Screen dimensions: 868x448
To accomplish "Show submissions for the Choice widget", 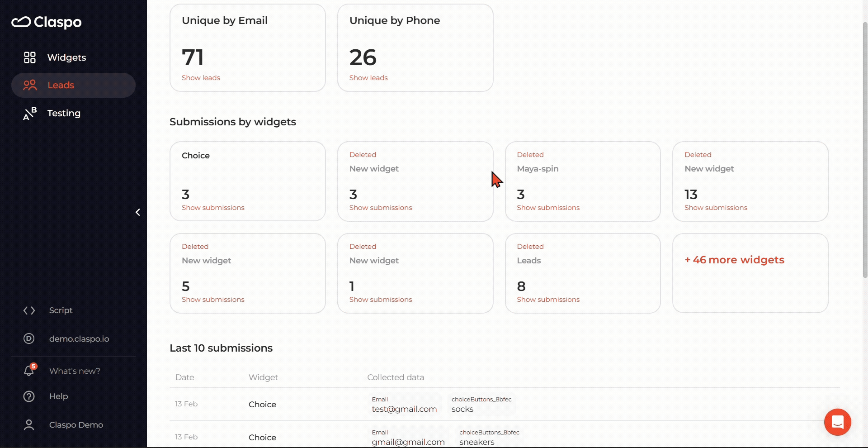I will pyautogui.click(x=213, y=208).
